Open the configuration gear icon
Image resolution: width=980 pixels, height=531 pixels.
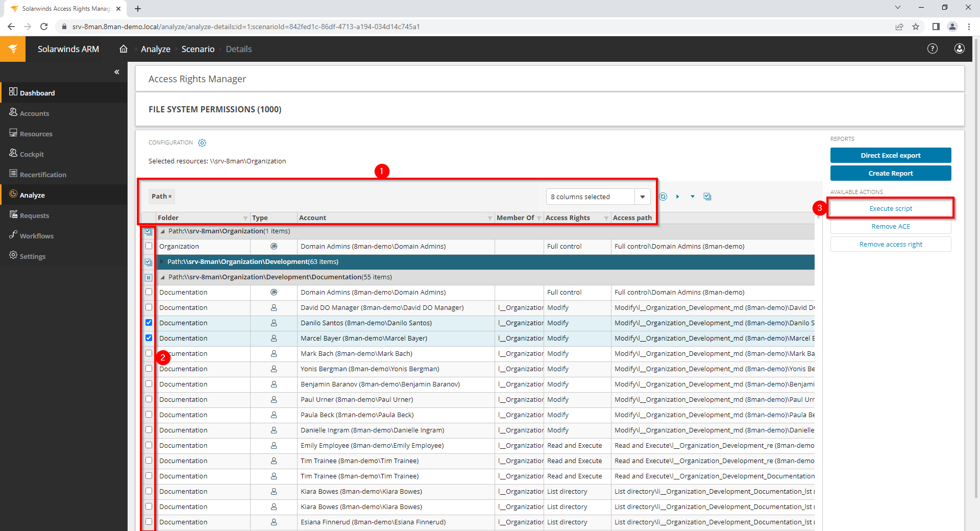pyautogui.click(x=202, y=143)
